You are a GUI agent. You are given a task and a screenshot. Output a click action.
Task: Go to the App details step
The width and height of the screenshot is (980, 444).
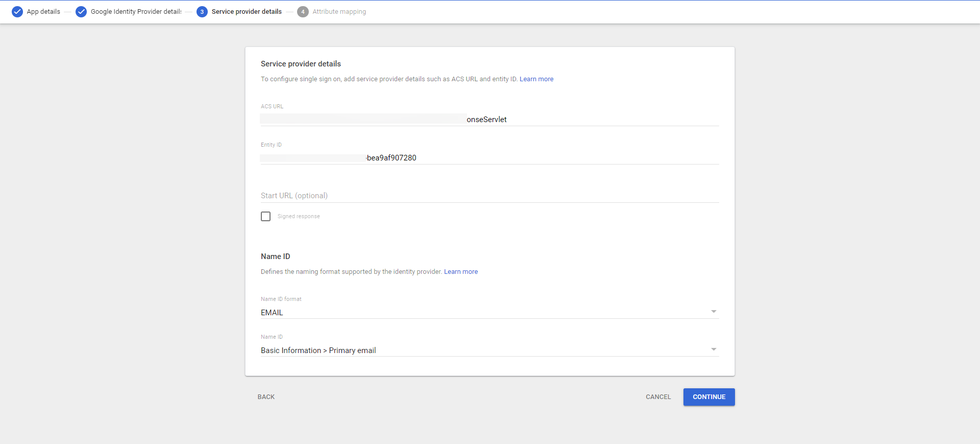[x=43, y=12]
